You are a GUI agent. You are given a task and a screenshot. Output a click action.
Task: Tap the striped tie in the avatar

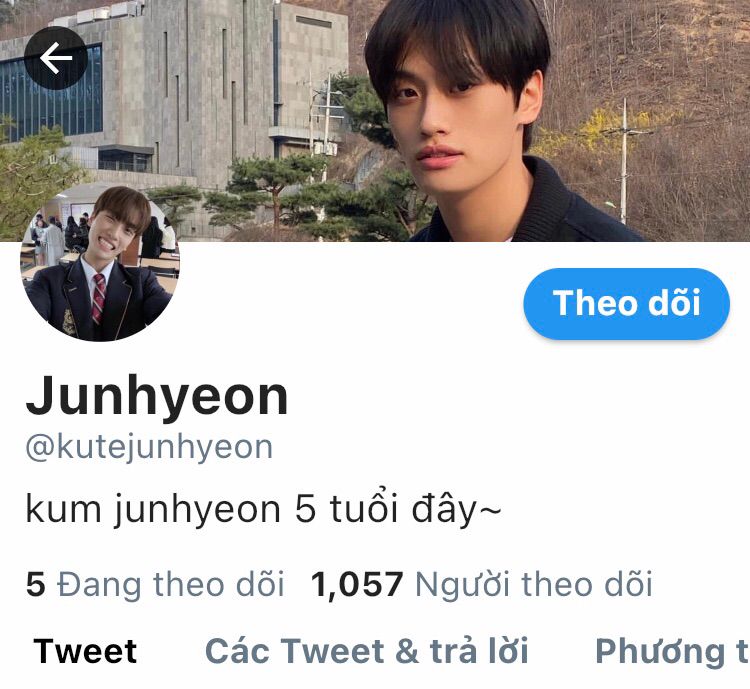[99, 298]
